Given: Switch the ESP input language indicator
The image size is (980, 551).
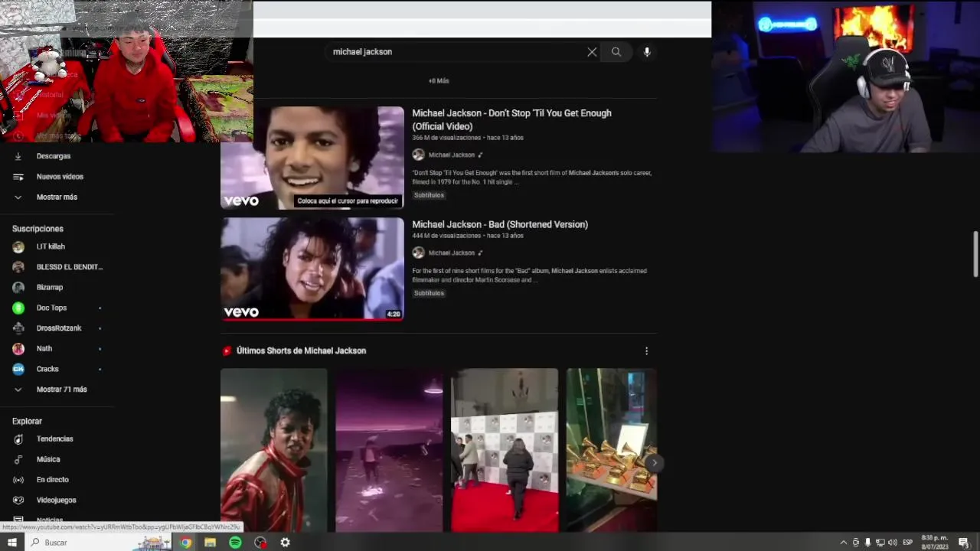Looking at the screenshot, I should (908, 543).
